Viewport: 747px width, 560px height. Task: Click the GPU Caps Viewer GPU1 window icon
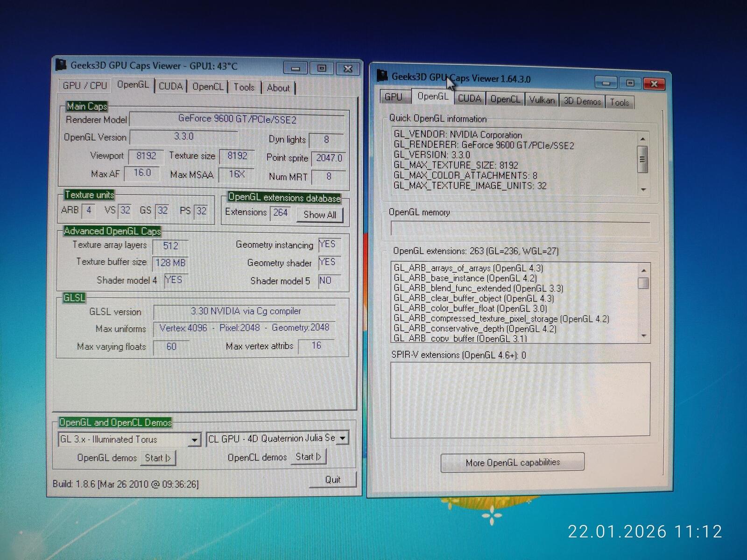(x=61, y=65)
